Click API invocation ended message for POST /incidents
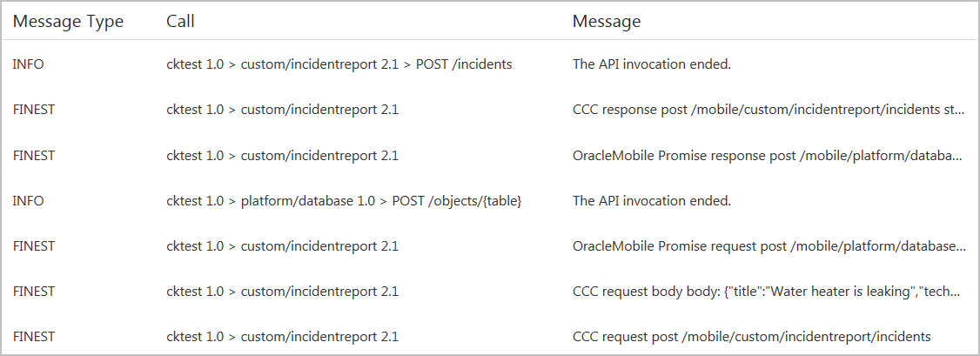This screenshot has width=980, height=356. tap(651, 64)
